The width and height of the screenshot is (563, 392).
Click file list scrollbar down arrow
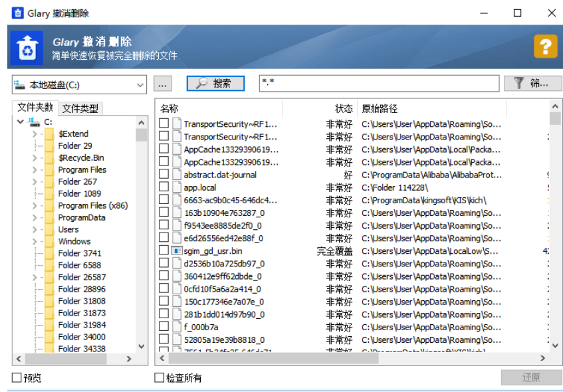pyautogui.click(x=555, y=345)
